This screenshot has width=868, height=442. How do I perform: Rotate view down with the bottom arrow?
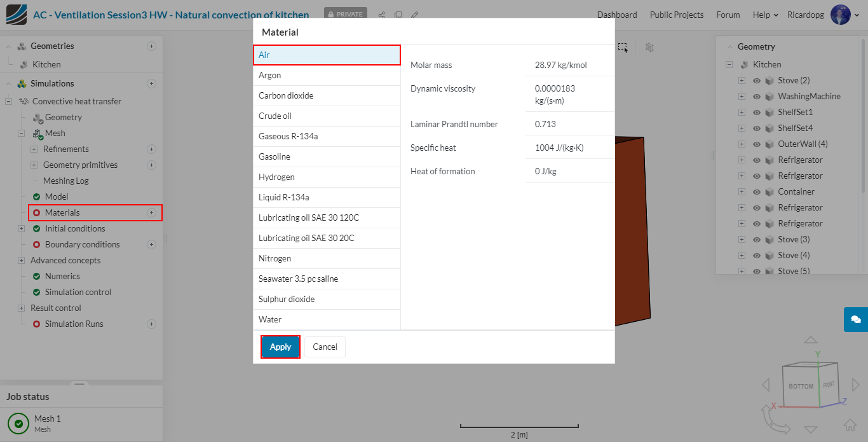point(810,429)
